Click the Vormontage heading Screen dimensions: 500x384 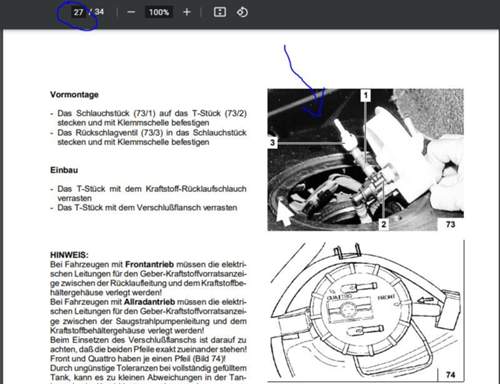tap(74, 94)
